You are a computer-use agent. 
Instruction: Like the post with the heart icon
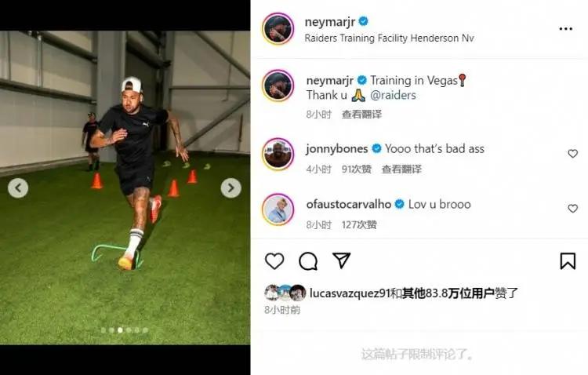coord(274,261)
